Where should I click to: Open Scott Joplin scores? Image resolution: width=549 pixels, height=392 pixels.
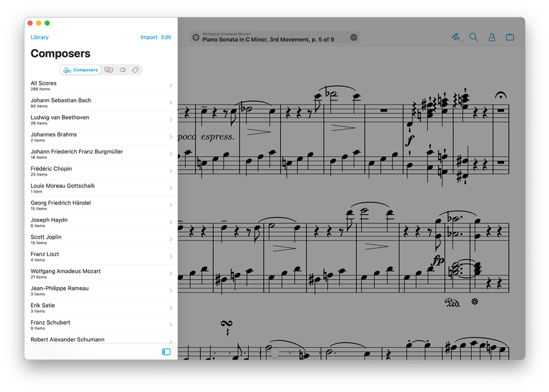tap(101, 239)
